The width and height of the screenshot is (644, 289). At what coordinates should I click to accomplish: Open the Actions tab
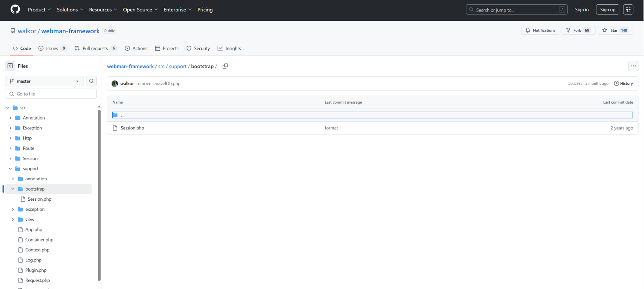tap(136, 48)
